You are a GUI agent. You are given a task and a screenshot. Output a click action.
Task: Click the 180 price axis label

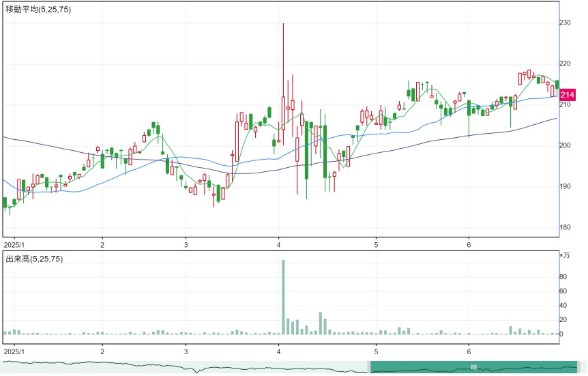565,227
